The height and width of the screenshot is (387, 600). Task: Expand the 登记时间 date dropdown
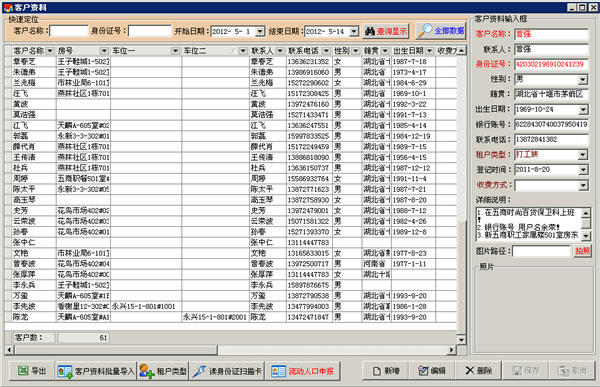tap(583, 170)
